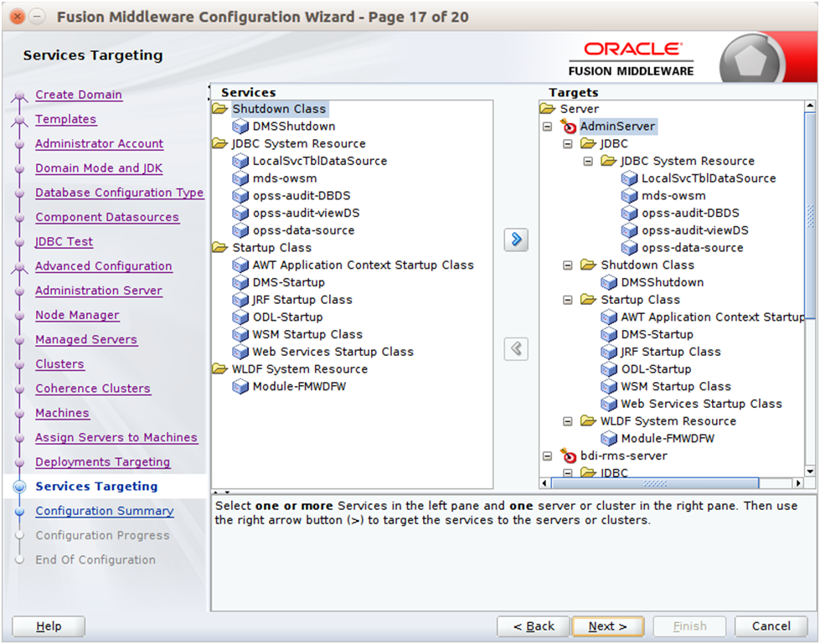Click JDBC System Resource folder icon in Services
The width and height of the screenshot is (820, 644).
point(220,143)
